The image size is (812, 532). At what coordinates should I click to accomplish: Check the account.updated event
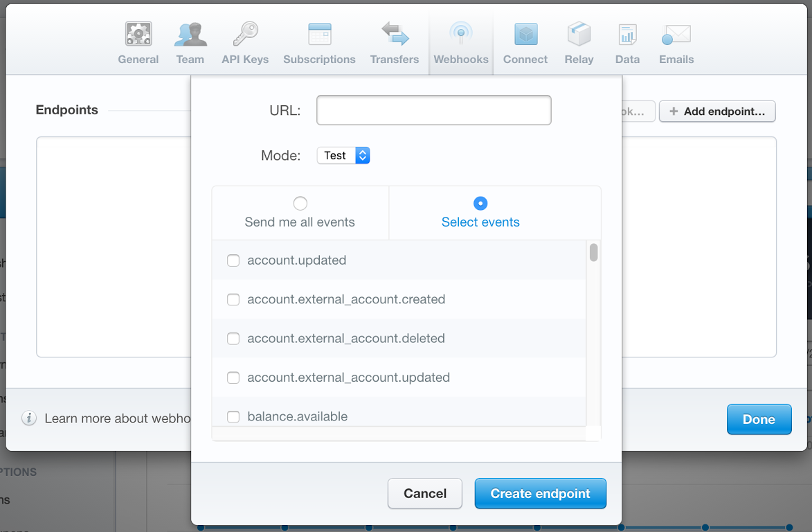tap(233, 260)
